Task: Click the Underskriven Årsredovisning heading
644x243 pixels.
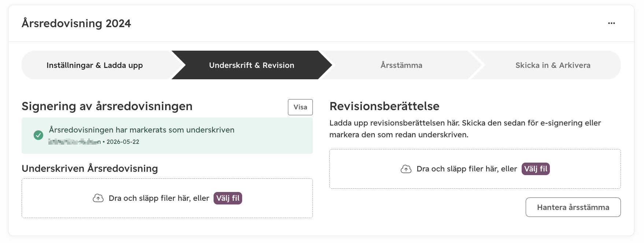Action: click(90, 168)
